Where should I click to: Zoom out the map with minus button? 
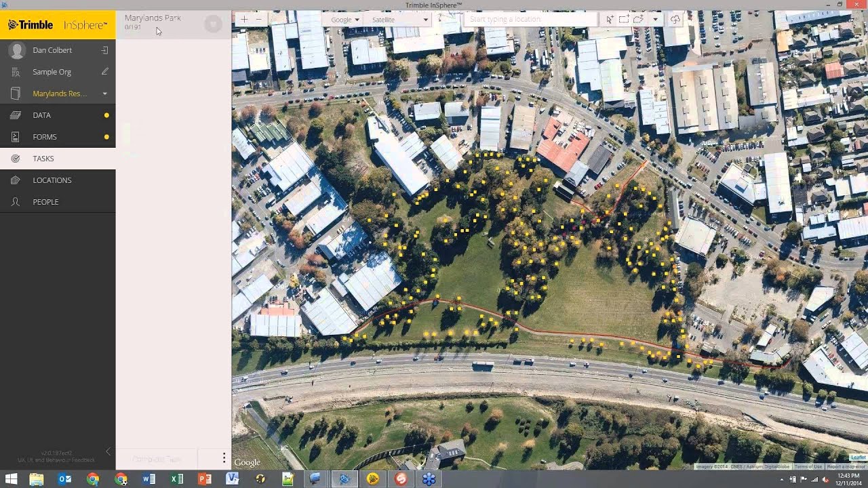(259, 20)
